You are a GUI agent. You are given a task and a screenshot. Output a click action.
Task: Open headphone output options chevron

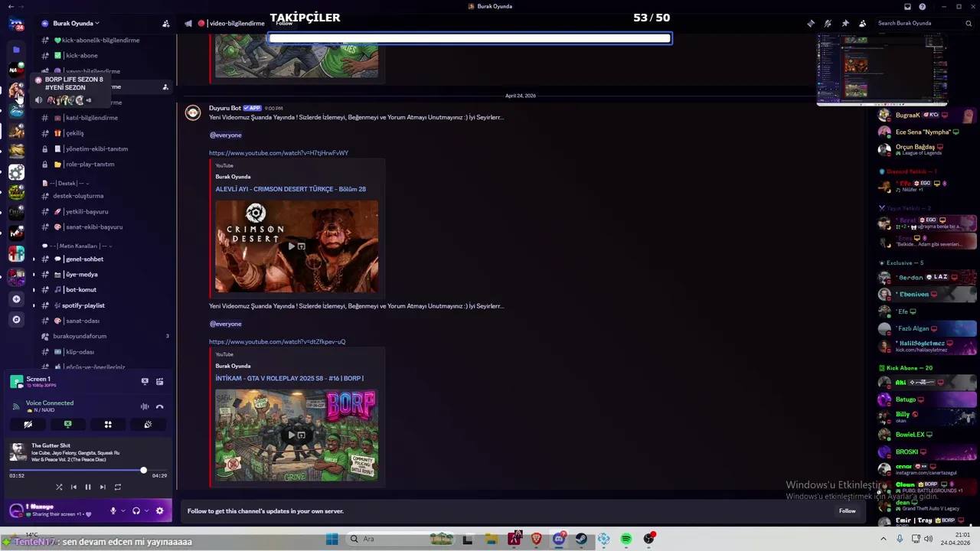pyautogui.click(x=146, y=510)
